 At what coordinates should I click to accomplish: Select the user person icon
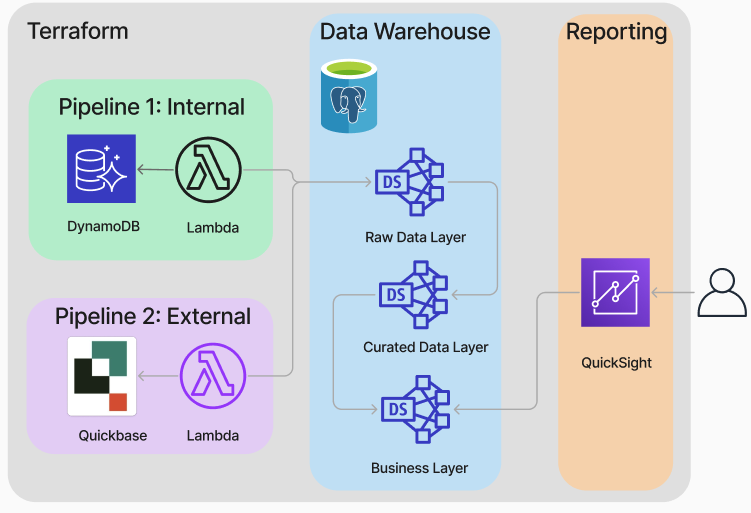[721, 293]
